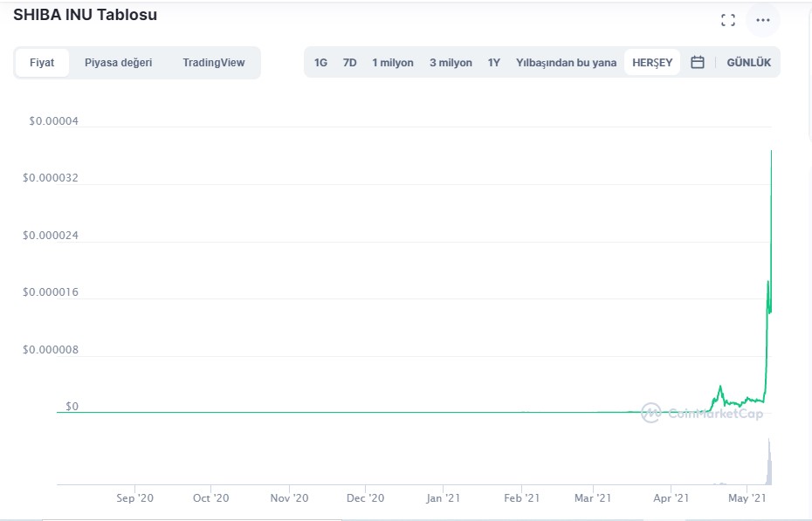Click the Jan '21 axis label
The image size is (812, 521).
(x=443, y=498)
